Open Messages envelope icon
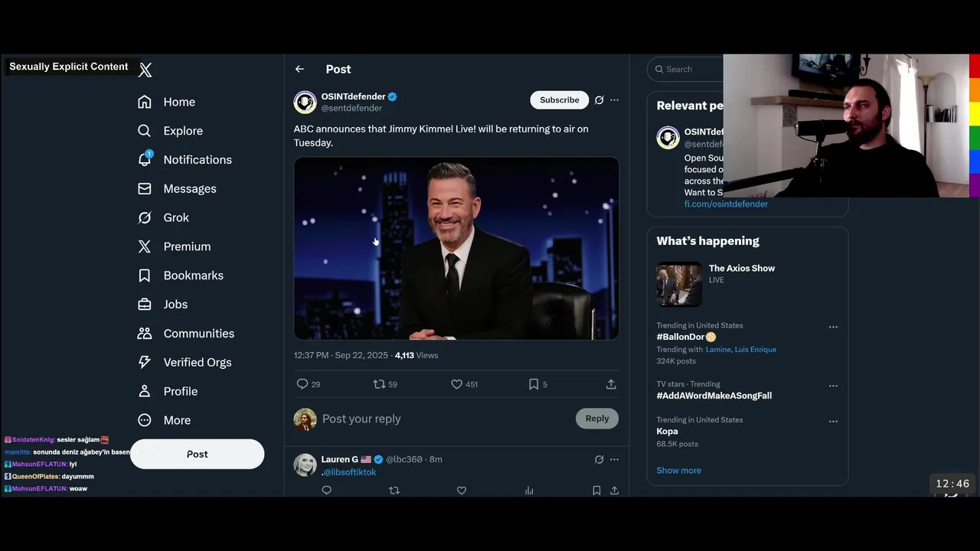Viewport: 980px width, 551px height. 144,188
